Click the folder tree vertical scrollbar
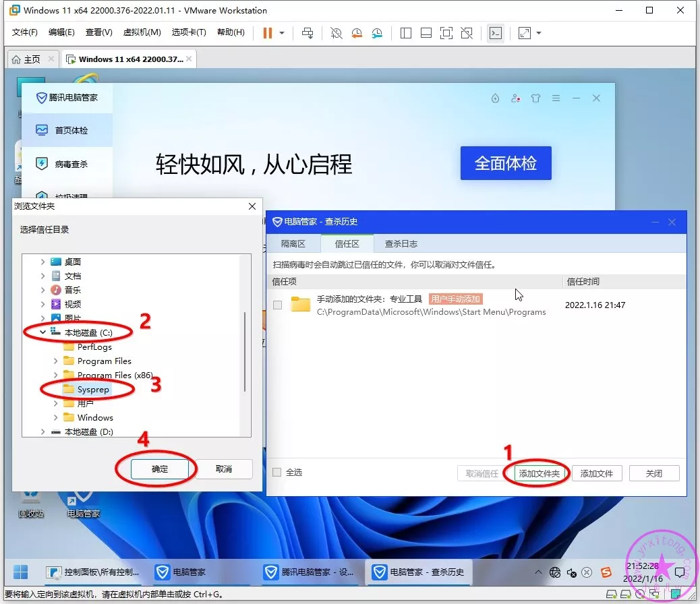The image size is (700, 604). point(244,351)
